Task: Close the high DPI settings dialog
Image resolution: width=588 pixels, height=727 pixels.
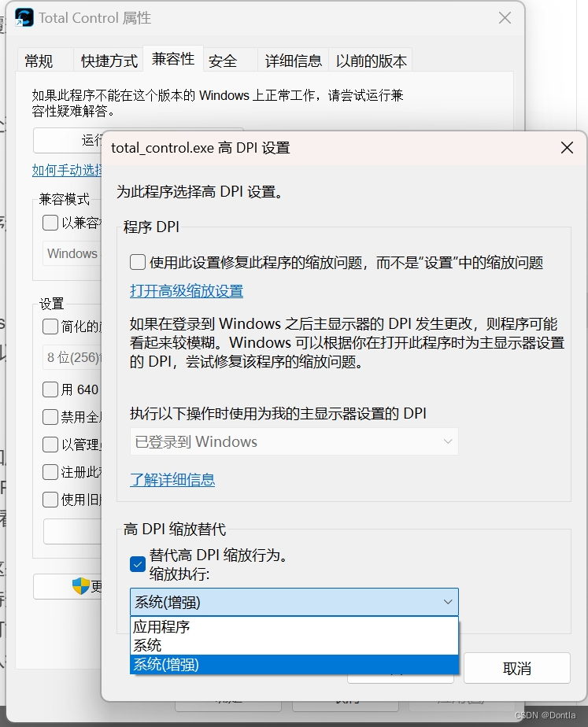Action: click(567, 148)
